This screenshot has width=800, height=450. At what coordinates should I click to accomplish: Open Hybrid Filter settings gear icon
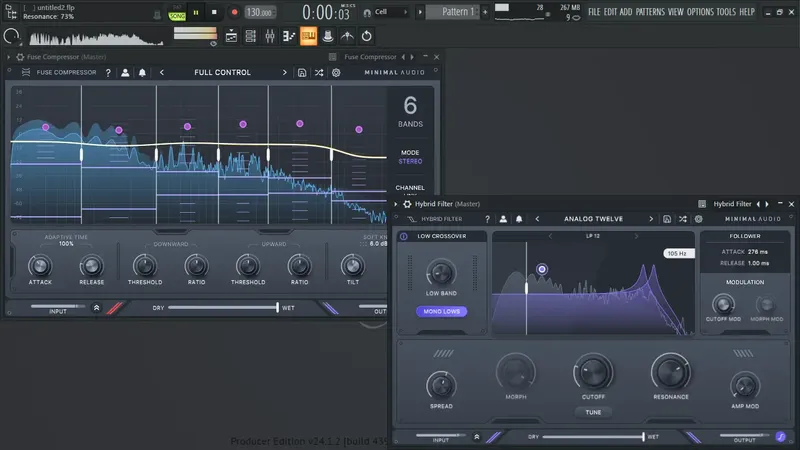pyautogui.click(x=699, y=219)
